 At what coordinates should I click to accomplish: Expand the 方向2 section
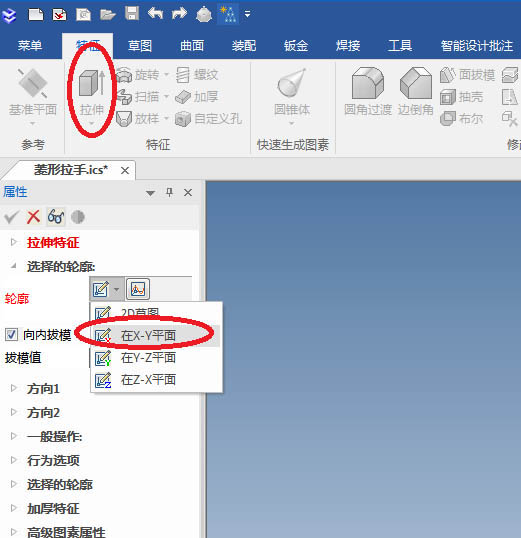coord(13,412)
